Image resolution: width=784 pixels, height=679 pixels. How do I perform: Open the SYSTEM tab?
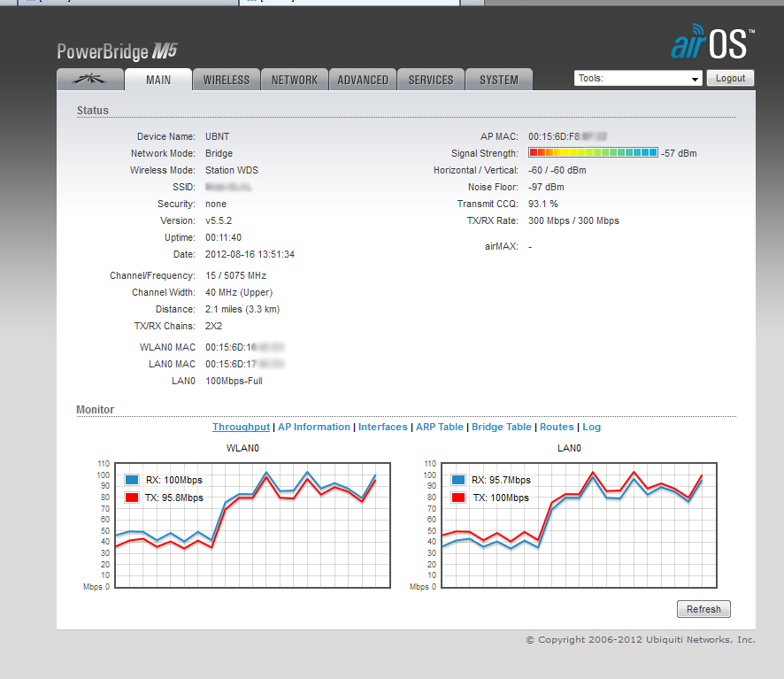click(x=499, y=80)
